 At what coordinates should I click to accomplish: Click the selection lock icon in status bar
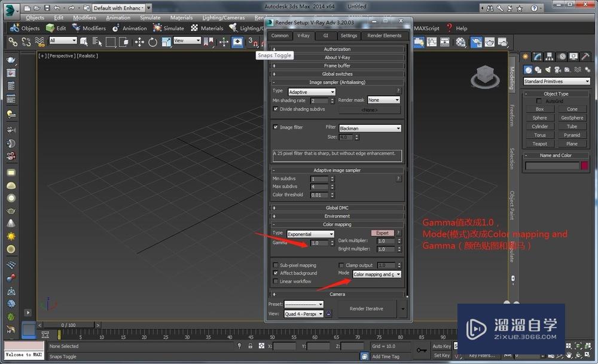[x=250, y=345]
